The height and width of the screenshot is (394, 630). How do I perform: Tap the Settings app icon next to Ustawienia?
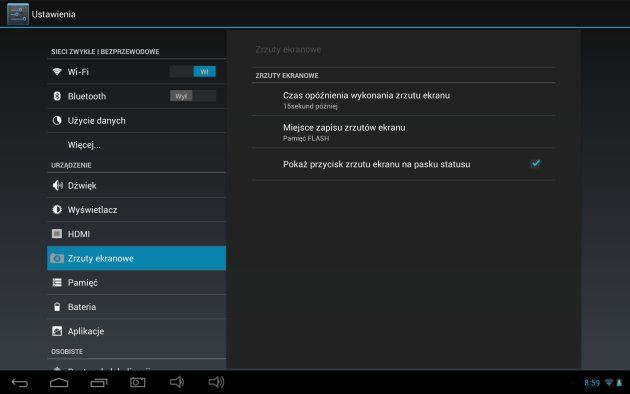click(18, 14)
